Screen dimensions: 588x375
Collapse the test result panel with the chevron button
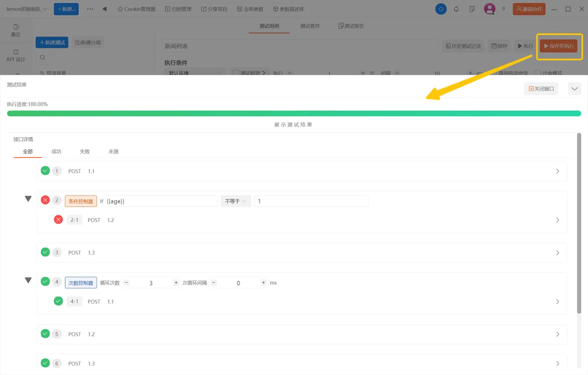coord(575,89)
